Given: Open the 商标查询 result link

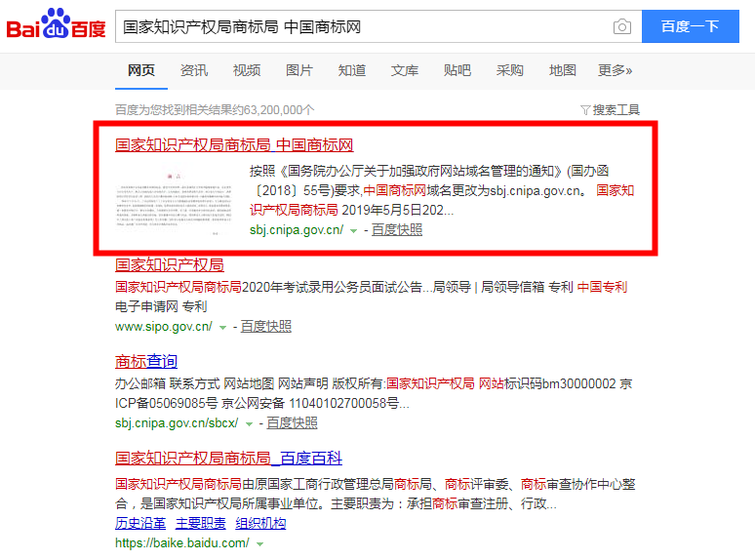Looking at the screenshot, I should tap(146, 361).
